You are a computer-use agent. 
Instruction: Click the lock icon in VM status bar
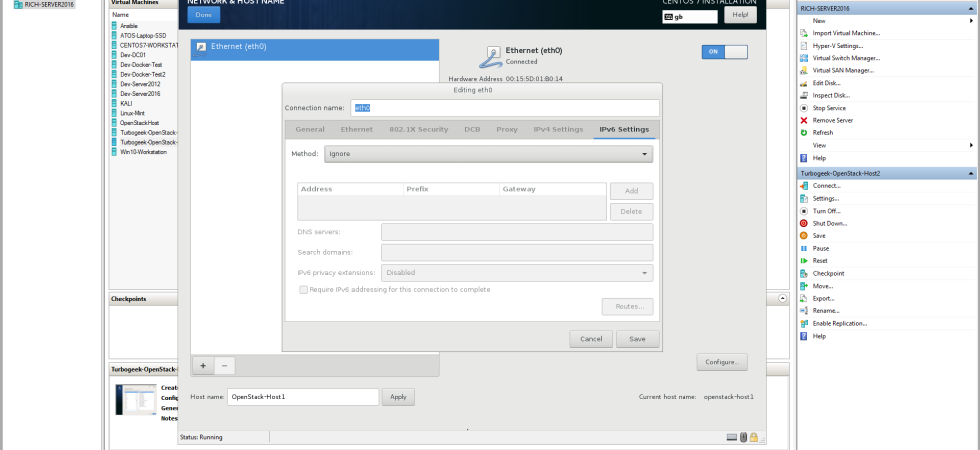click(x=754, y=438)
